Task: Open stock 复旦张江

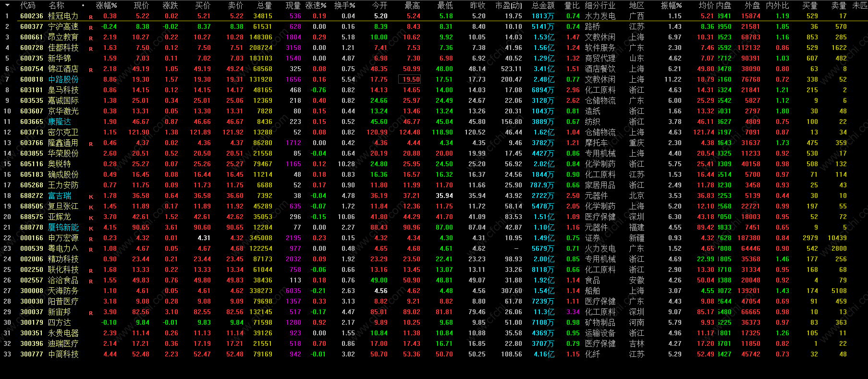Action: 63,206
